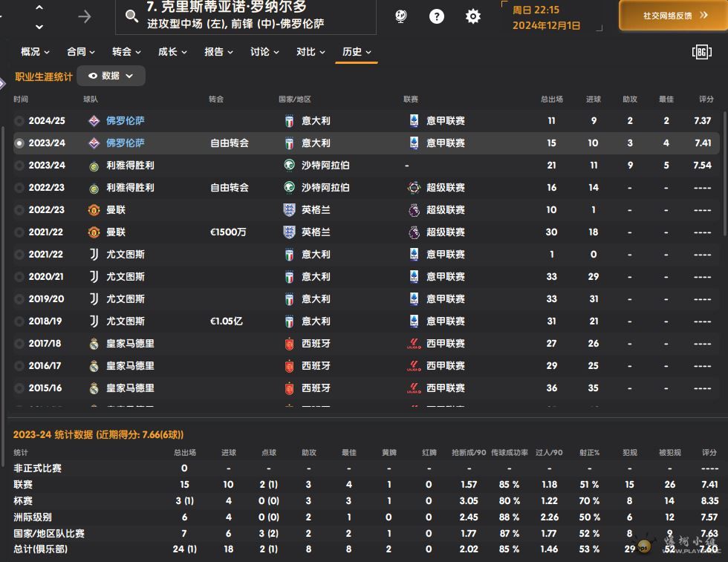The image size is (728, 562).
Task: Click the search magnifier icon
Action: pyautogui.click(x=131, y=16)
